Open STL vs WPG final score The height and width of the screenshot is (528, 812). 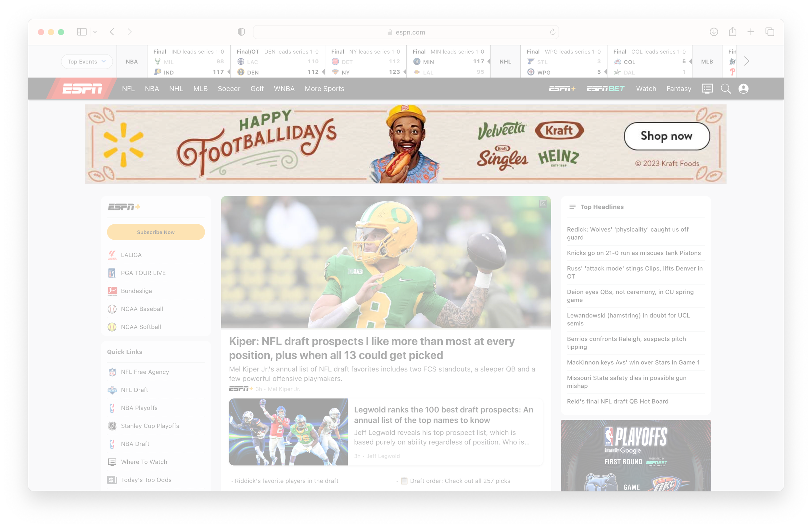[x=564, y=62]
